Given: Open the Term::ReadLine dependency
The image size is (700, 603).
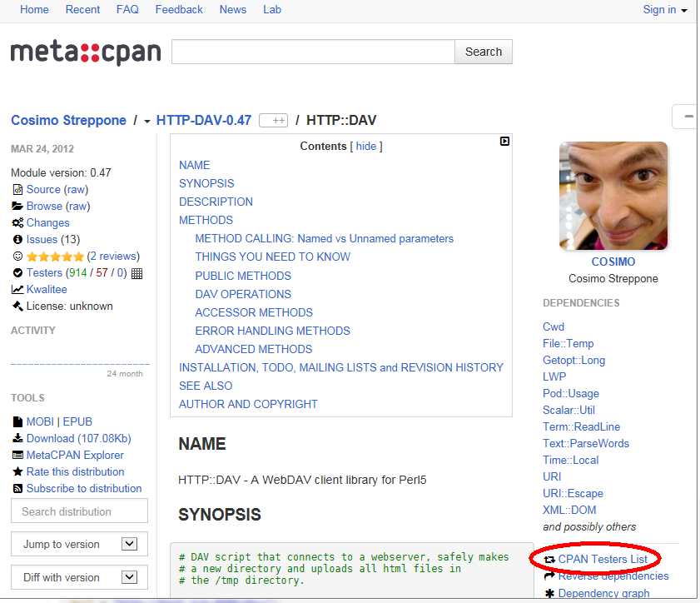Looking at the screenshot, I should pos(582,427).
